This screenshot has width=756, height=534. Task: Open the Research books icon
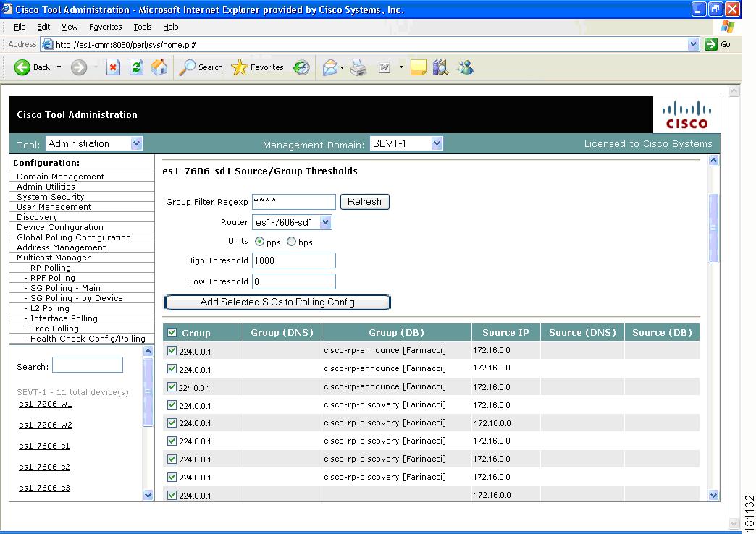pos(440,67)
